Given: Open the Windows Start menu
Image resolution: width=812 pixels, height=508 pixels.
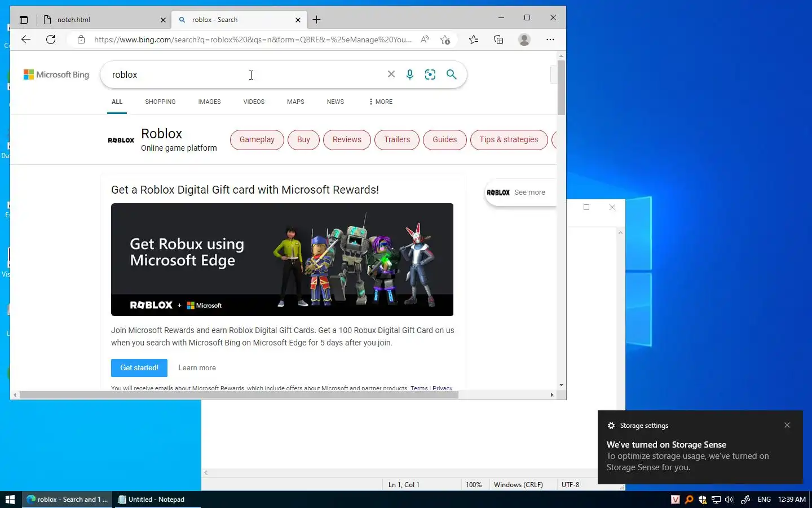Looking at the screenshot, I should (x=10, y=500).
